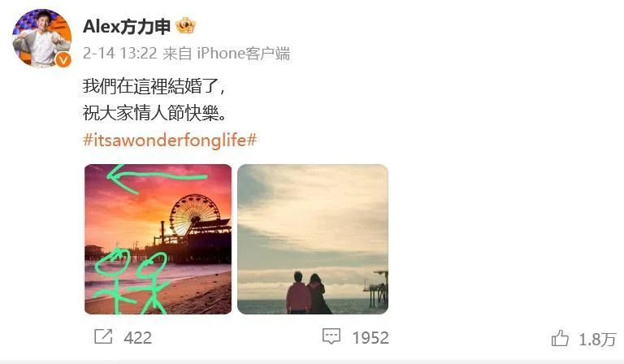Open the post timestamp 2-14 13:22
Screen dimensions: 624x364
click(x=119, y=54)
